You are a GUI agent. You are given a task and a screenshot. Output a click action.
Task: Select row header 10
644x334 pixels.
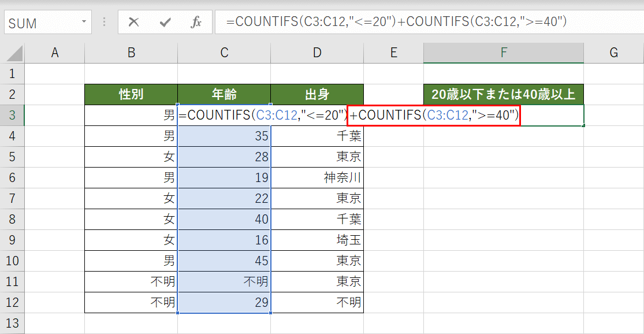(12, 261)
